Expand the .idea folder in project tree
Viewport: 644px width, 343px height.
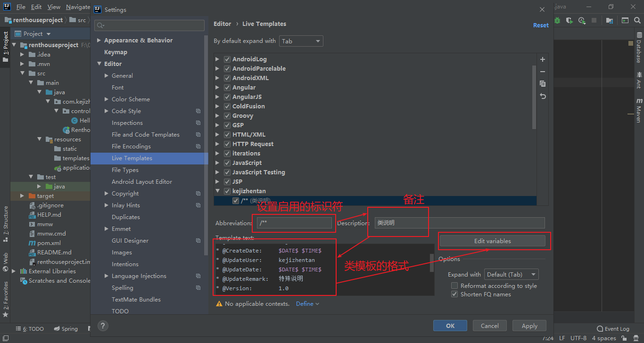point(22,55)
